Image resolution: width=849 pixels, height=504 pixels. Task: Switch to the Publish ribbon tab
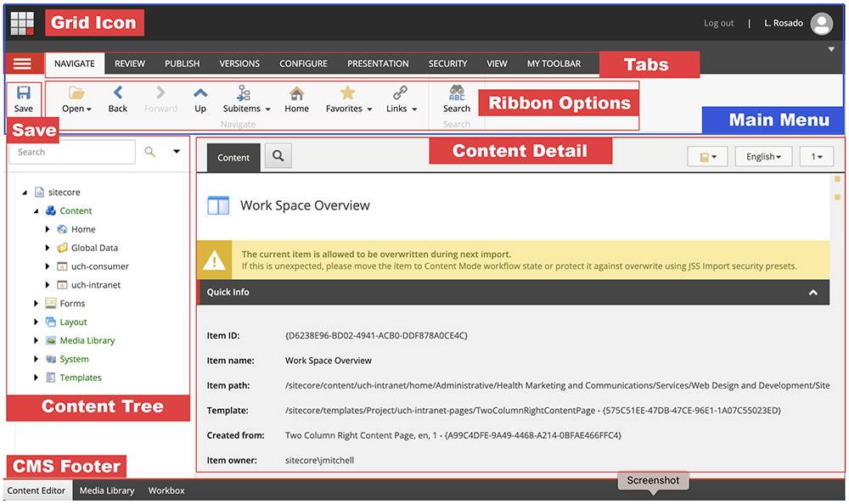coord(182,64)
